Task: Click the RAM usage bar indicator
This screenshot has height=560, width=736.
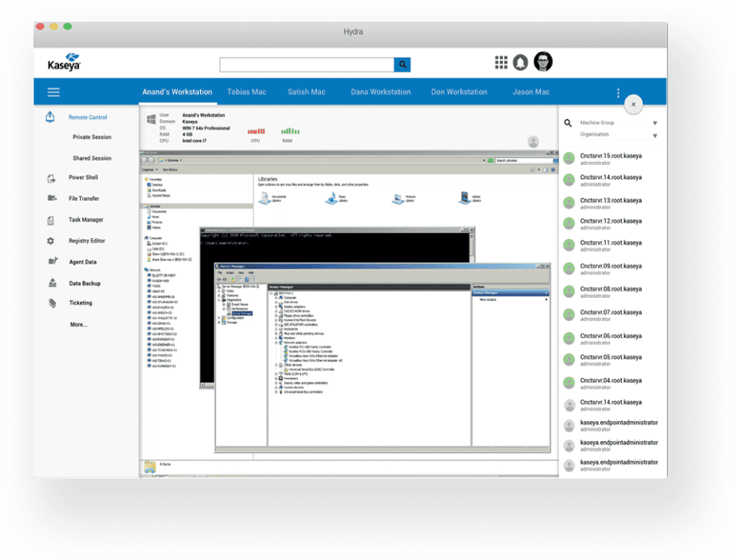Action: (x=290, y=131)
